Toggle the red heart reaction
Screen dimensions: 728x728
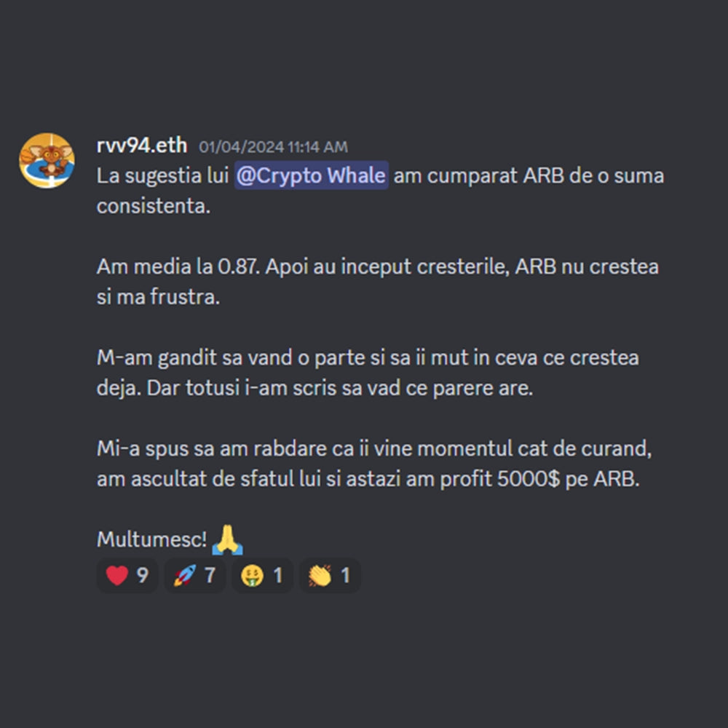pos(127,576)
